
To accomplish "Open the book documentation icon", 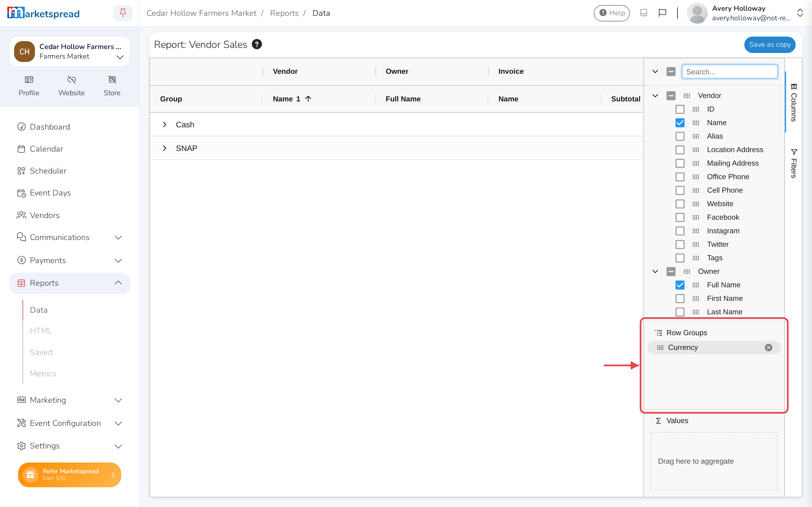I will click(x=643, y=13).
